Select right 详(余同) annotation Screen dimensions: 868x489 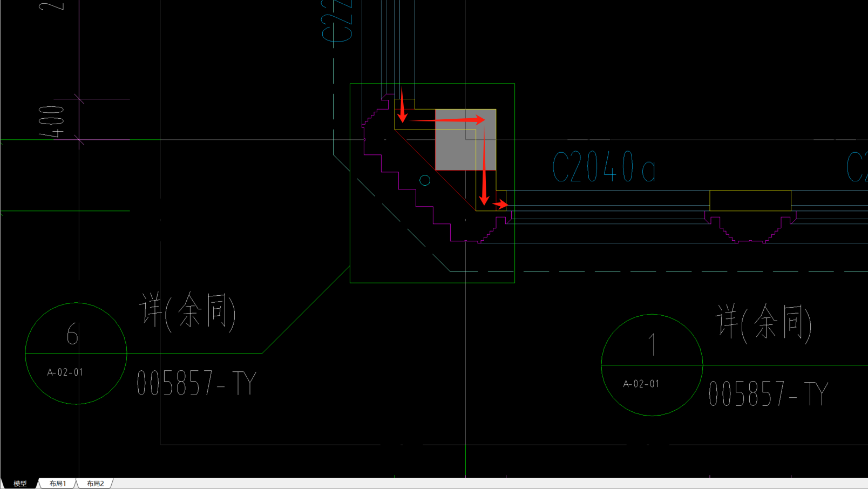click(764, 323)
